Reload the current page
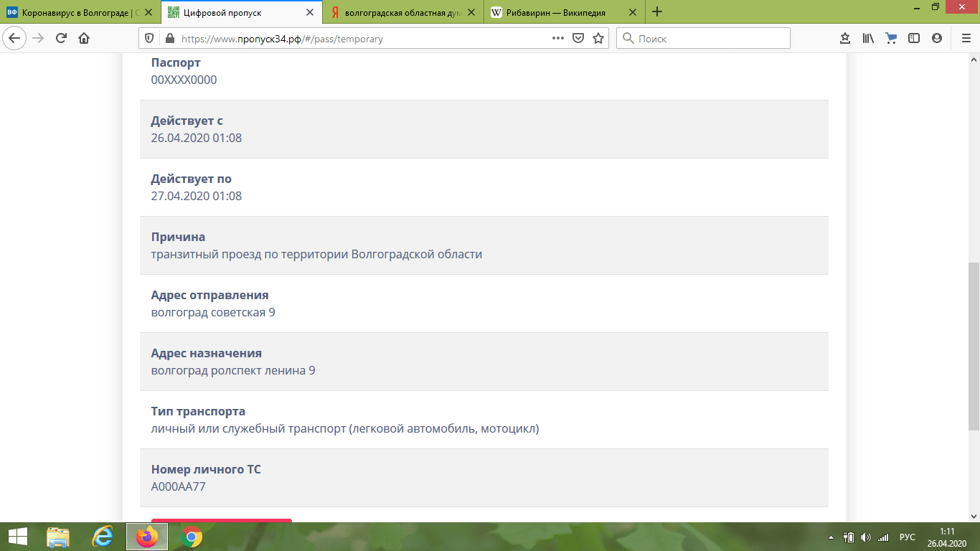The width and height of the screenshot is (980, 551). 61,39
